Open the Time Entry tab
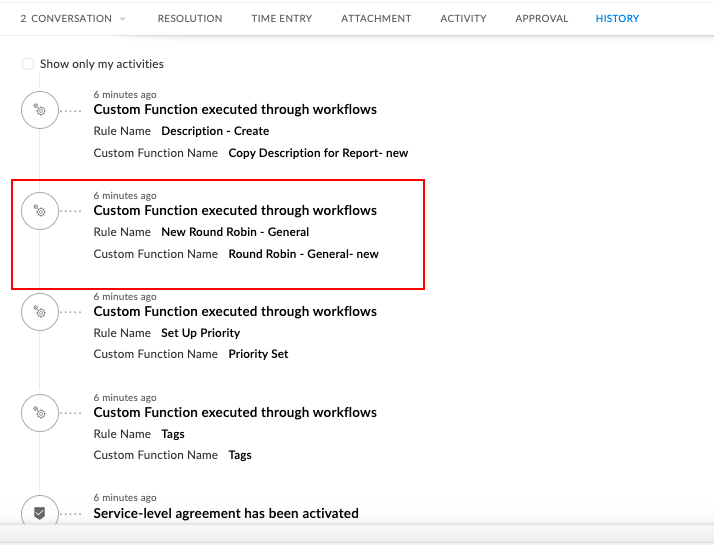This screenshot has width=714, height=545. click(x=281, y=18)
